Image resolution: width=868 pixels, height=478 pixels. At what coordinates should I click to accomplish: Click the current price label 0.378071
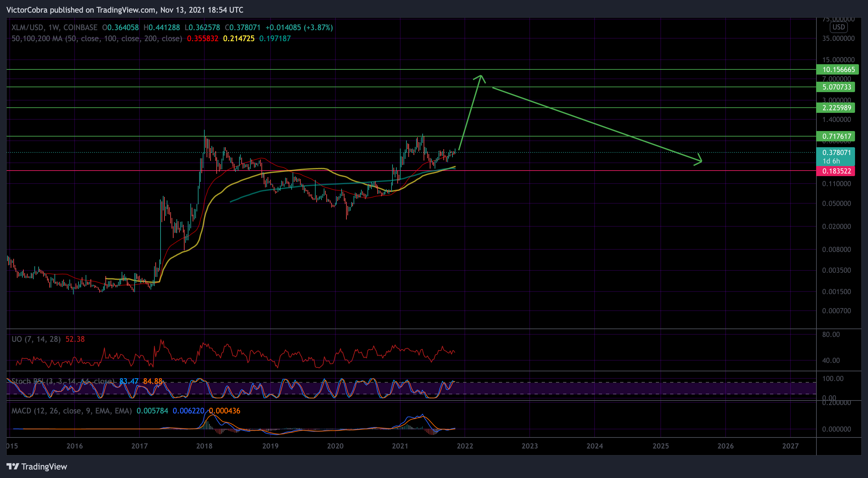point(837,152)
